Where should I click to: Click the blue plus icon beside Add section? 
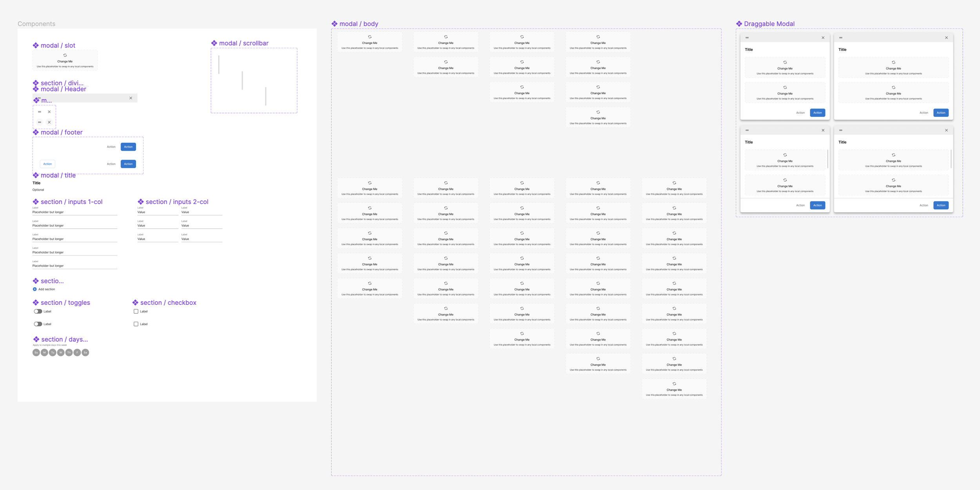pyautogui.click(x=34, y=289)
